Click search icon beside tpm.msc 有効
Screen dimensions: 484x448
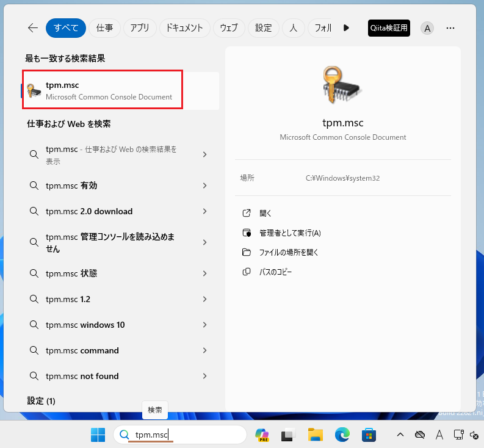(x=34, y=186)
